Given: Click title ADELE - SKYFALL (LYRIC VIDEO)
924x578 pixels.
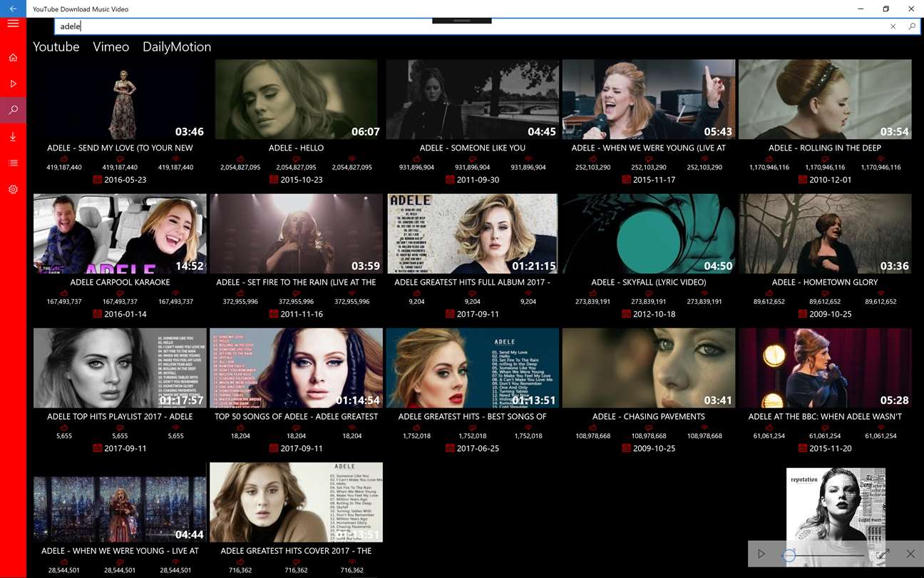Looking at the screenshot, I should point(649,282).
